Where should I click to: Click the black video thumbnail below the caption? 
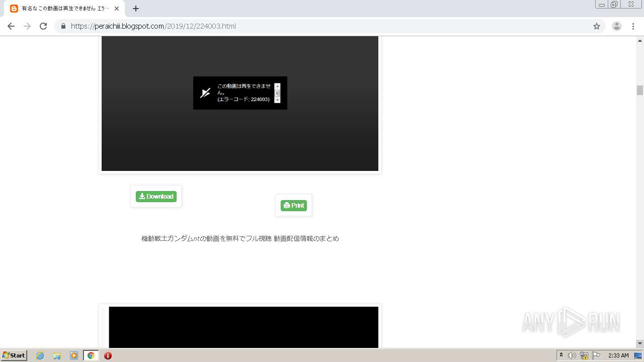point(244,327)
